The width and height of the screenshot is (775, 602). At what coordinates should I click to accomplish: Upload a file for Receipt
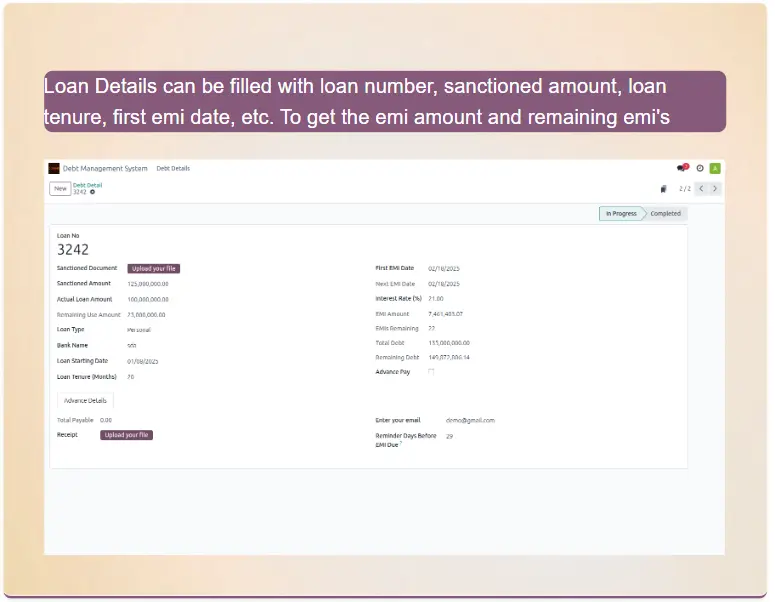click(126, 435)
